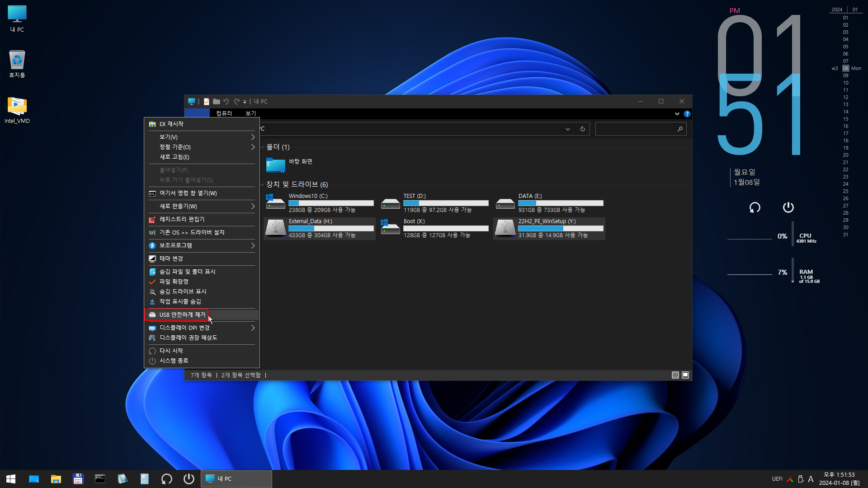
Task: Click the redo icon in title bar
Action: point(236,102)
